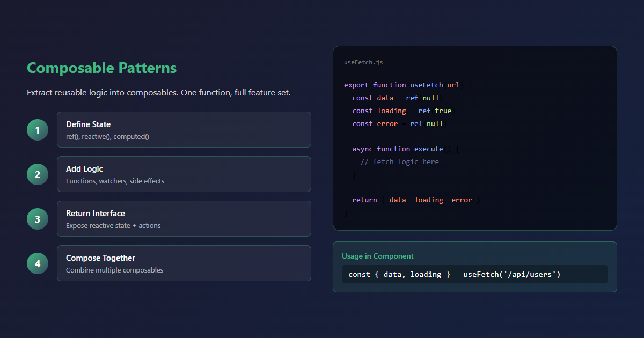Click 'Expose reactive state + actions' text
Screen dimensions: 644x338
(x=113, y=225)
